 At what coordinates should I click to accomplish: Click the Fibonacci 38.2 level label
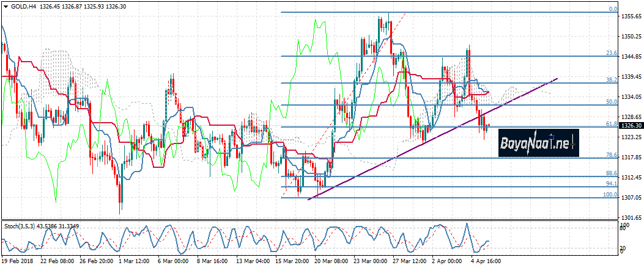[611, 79]
